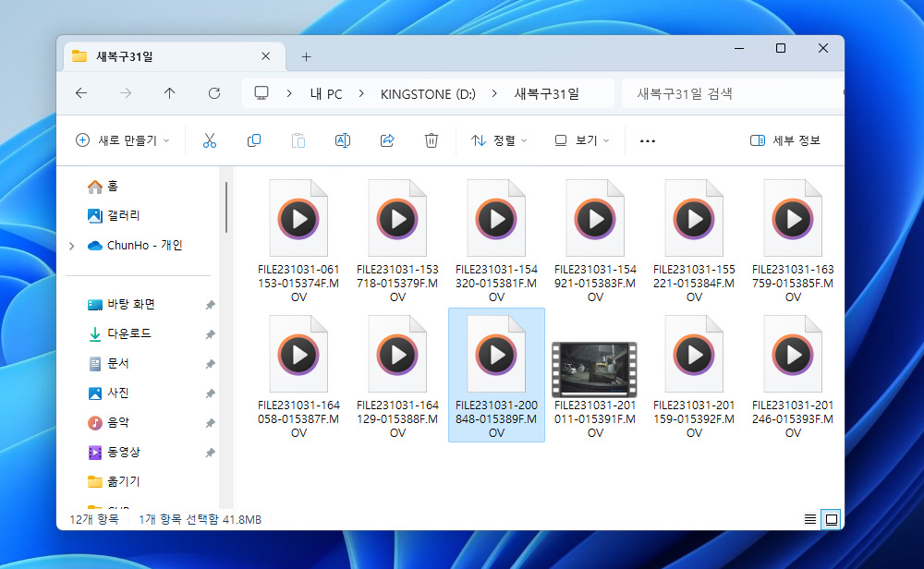Expand chevron before 내 PC in address bar

pos(288,93)
